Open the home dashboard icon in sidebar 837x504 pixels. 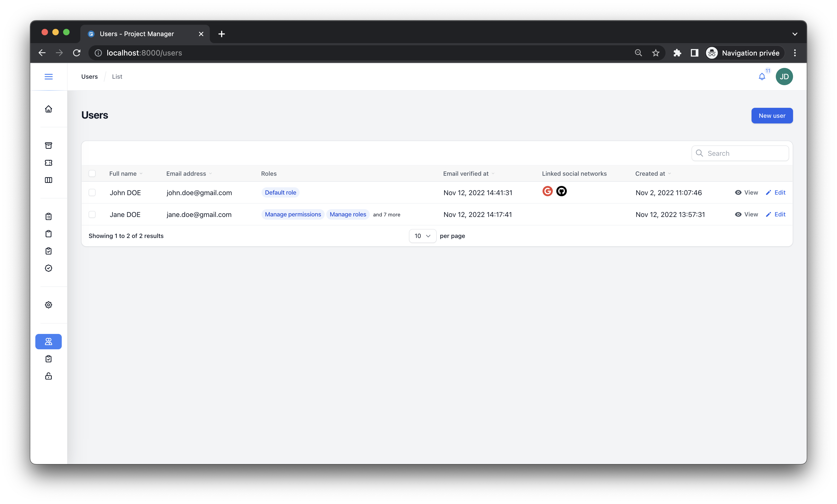(x=49, y=109)
